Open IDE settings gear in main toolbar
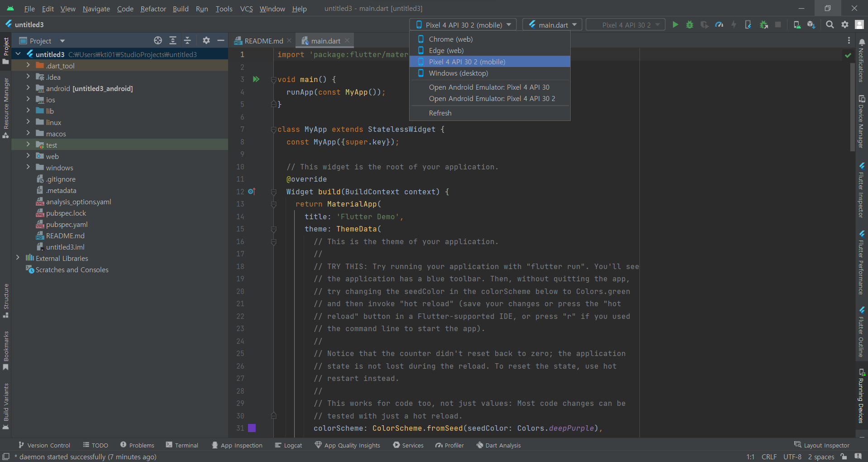868x462 pixels. 845,25
